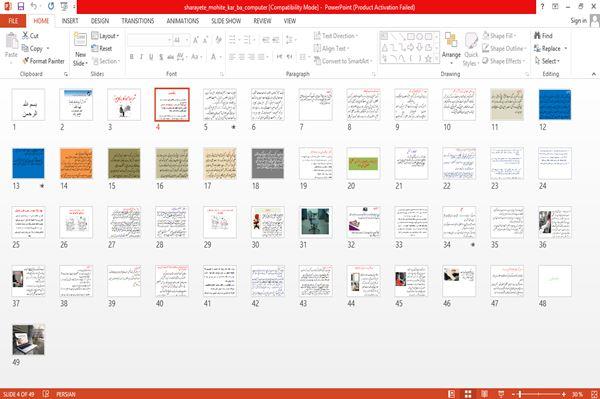Screen dimensions: 600x399
Task: Open the Shape Effects dropdown
Action: pyautogui.click(x=504, y=61)
